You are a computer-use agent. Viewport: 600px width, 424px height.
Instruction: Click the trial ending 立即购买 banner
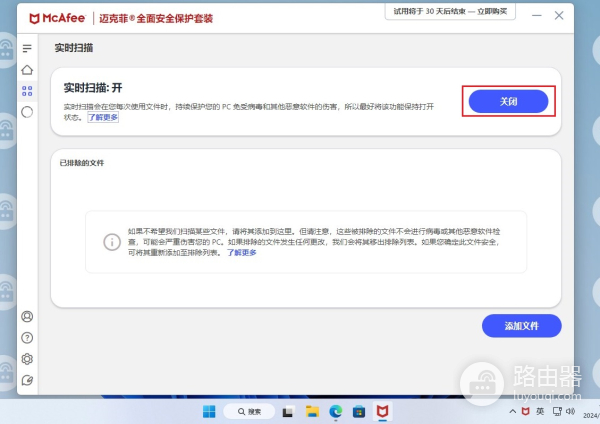tap(450, 11)
